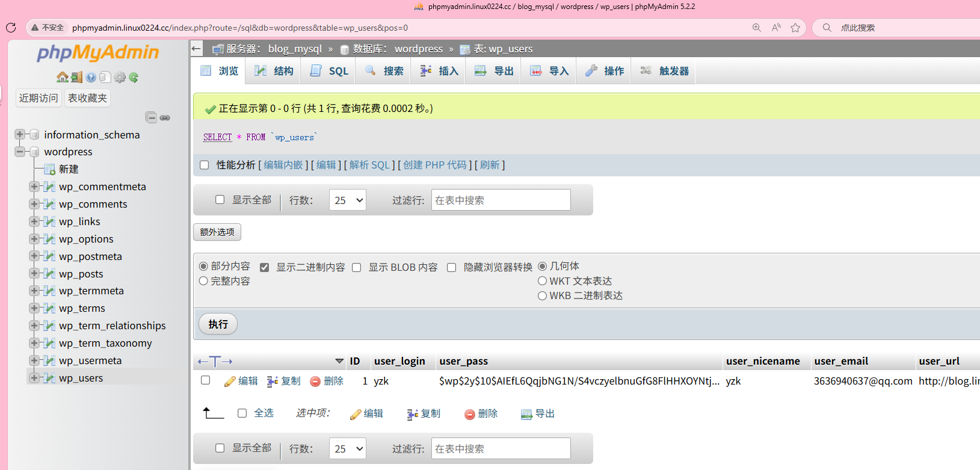Zoom browser page using magnifier icon
Screen dimensions: 980x470
(x=757, y=28)
